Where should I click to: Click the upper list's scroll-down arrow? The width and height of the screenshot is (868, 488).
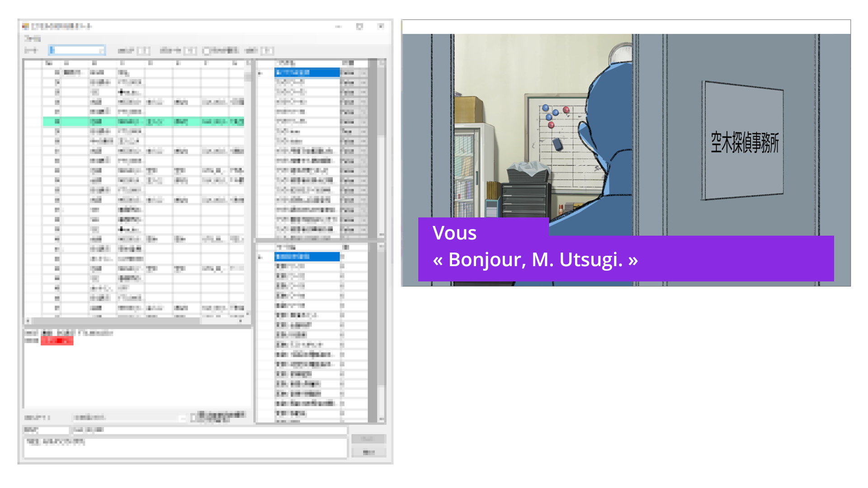click(x=382, y=235)
